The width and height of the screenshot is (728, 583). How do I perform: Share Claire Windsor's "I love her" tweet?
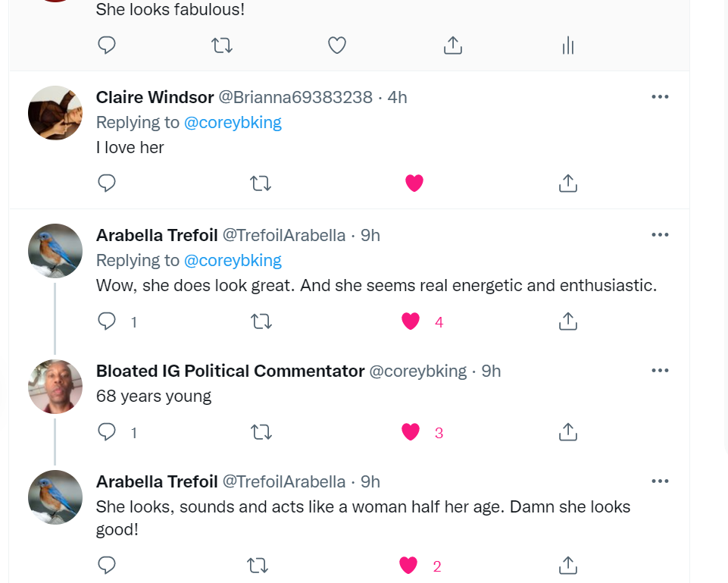point(567,183)
